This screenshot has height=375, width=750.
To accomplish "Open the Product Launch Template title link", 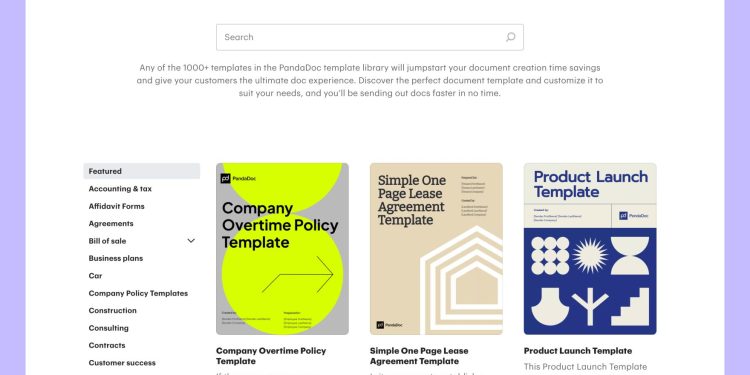I will click(x=578, y=351).
